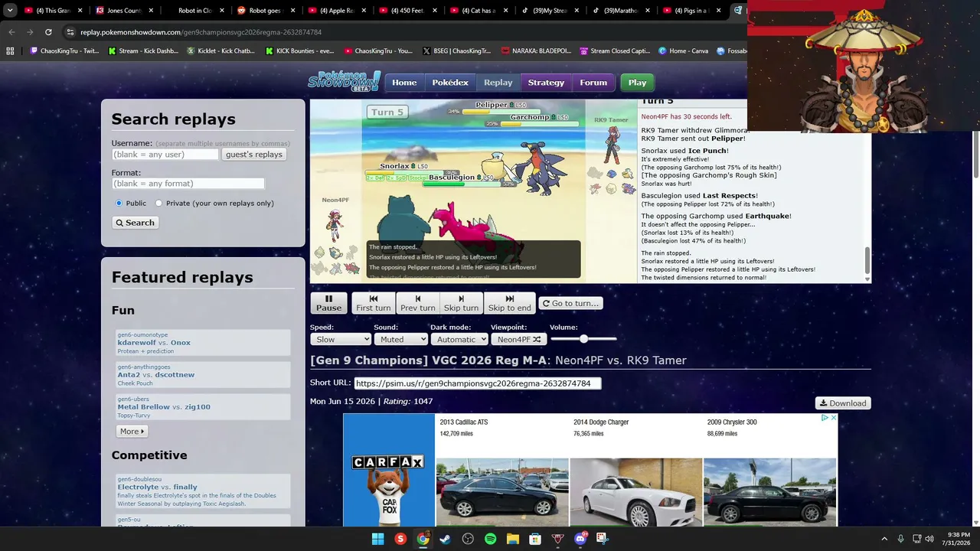Reload the page in Chrome
Image resolution: width=980 pixels, height=551 pixels.
point(48,32)
